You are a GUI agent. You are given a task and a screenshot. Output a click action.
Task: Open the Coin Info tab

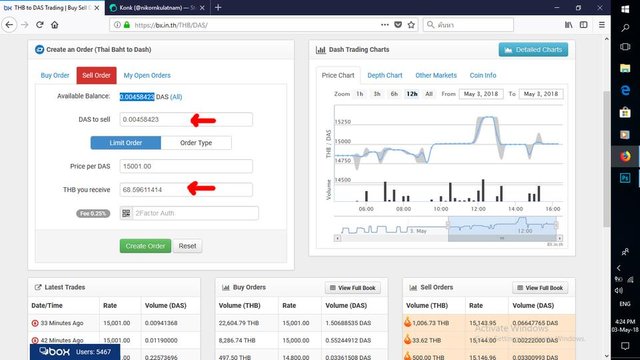tap(483, 76)
